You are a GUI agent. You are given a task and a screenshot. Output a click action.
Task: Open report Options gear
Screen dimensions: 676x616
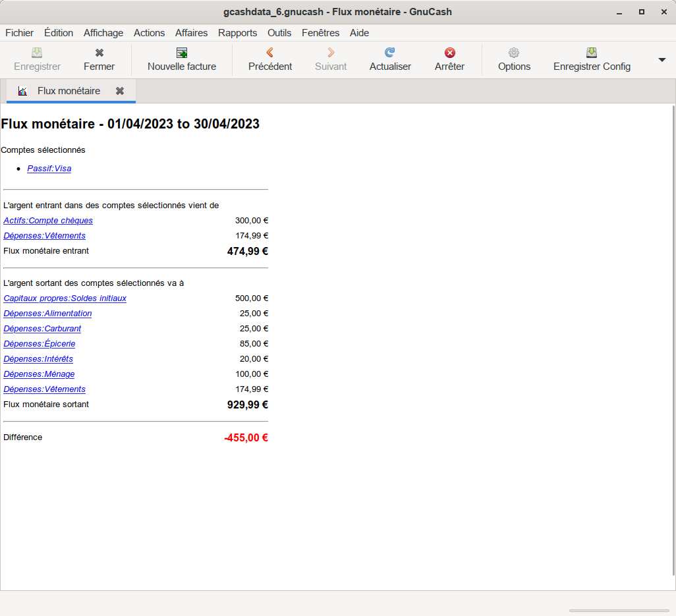[514, 53]
